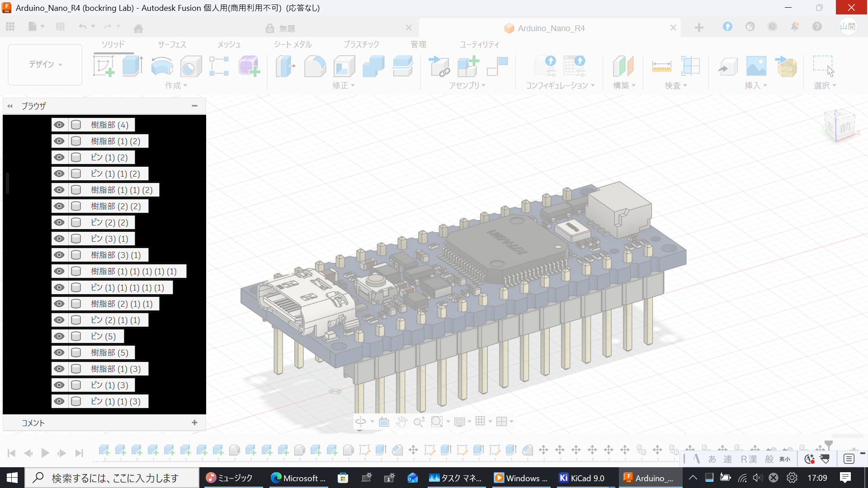Hide the 樹脂部 (4) body
Viewport: 868px width, 488px height.
(59, 125)
